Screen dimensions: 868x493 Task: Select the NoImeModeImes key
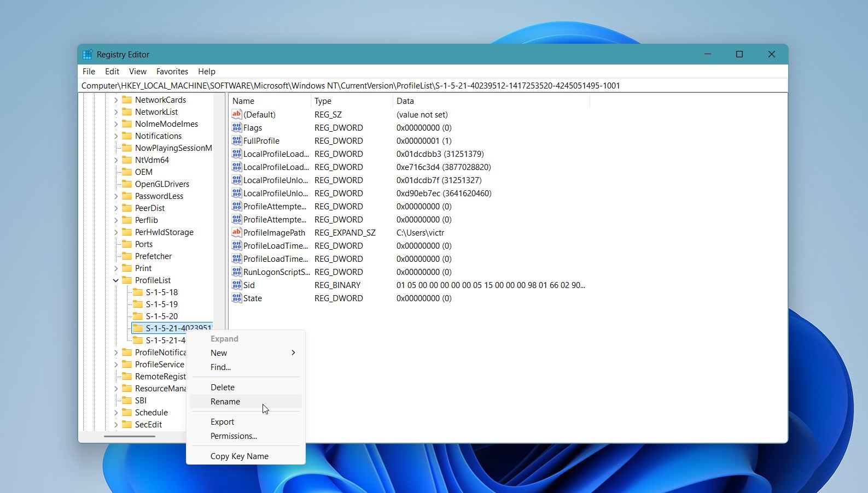pyautogui.click(x=166, y=124)
